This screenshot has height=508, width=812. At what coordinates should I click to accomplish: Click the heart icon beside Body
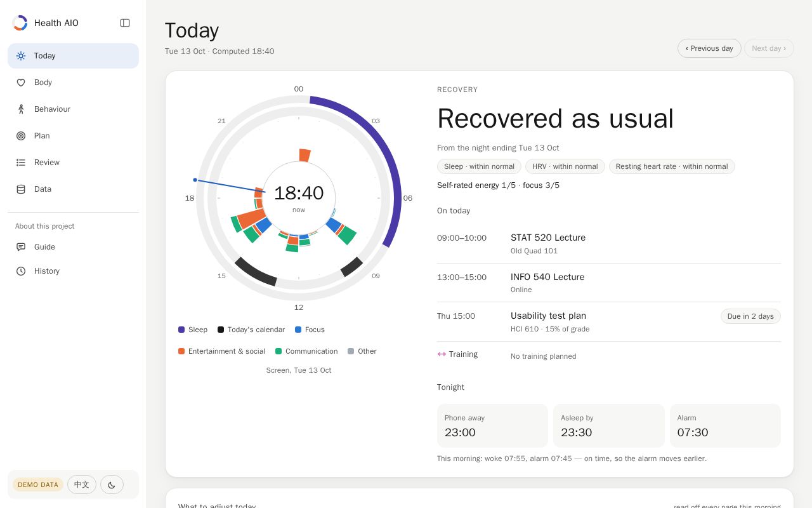(x=21, y=83)
